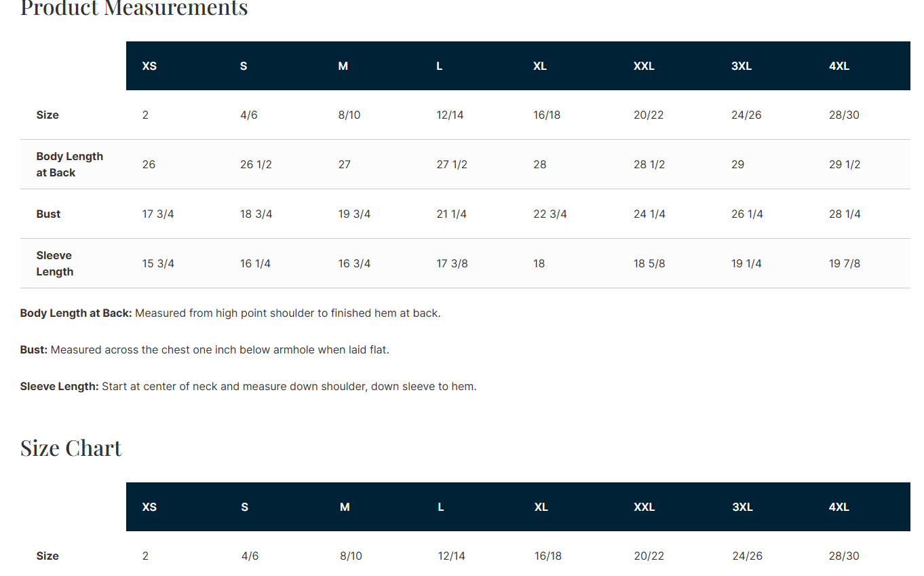The height and width of the screenshot is (576, 924).
Task: Click the 4XL header in the Size Chart table
Action: [840, 507]
